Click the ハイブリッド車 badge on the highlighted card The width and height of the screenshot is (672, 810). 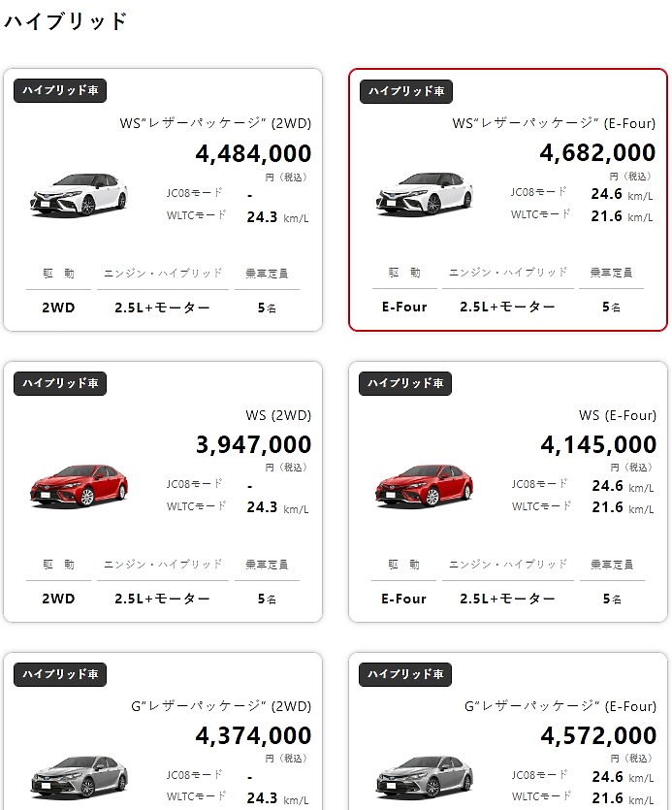[406, 91]
